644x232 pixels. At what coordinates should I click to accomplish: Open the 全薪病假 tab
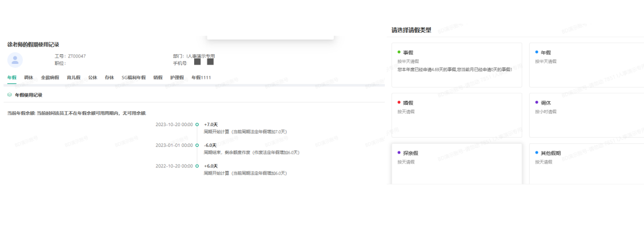tap(50, 77)
